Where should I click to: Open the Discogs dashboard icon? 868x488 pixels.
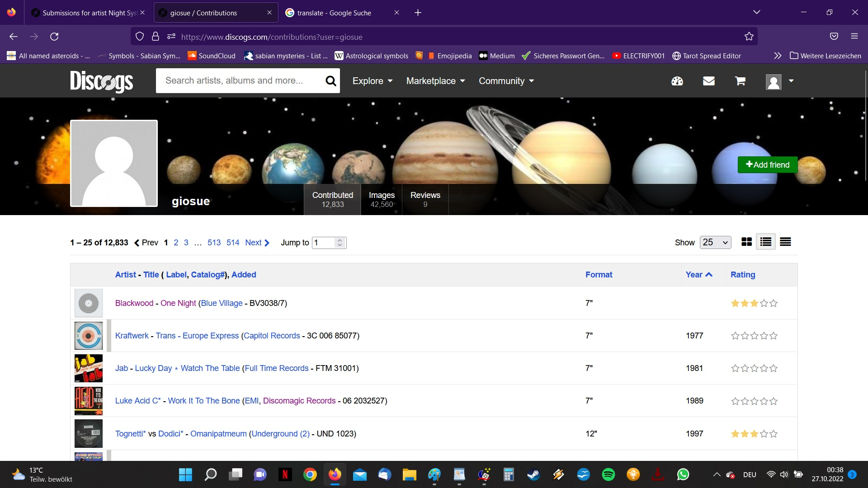pos(677,81)
